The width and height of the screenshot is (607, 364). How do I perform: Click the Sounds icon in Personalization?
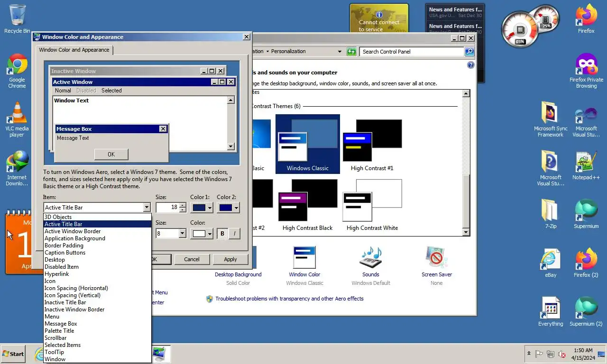[x=370, y=257]
